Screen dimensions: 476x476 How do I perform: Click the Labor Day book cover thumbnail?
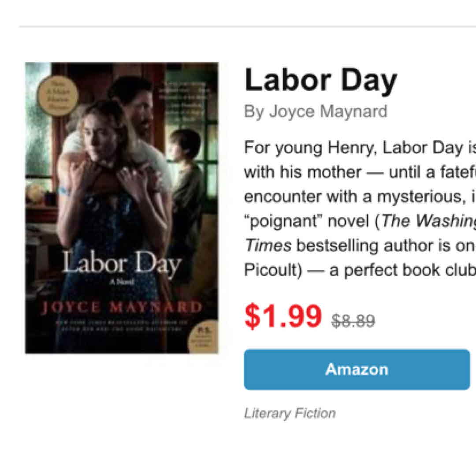tap(122, 208)
